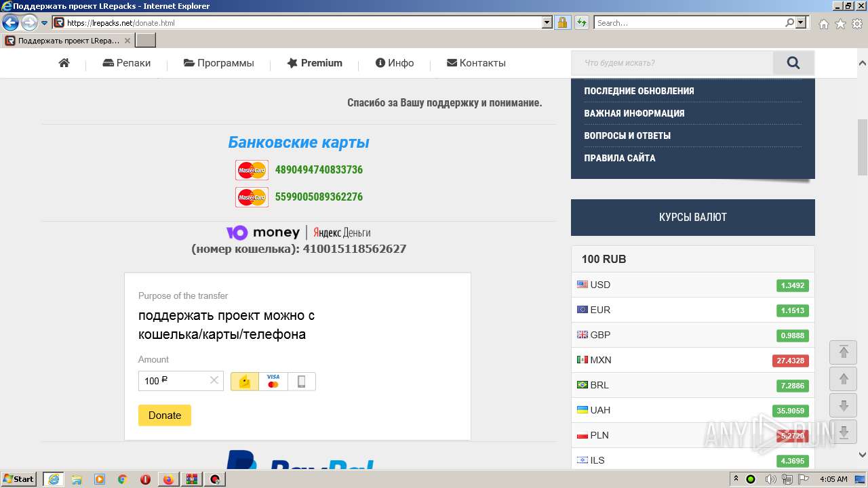Click the USD exchange rate row
Viewport: 868px width, 488px height.
(x=692, y=285)
